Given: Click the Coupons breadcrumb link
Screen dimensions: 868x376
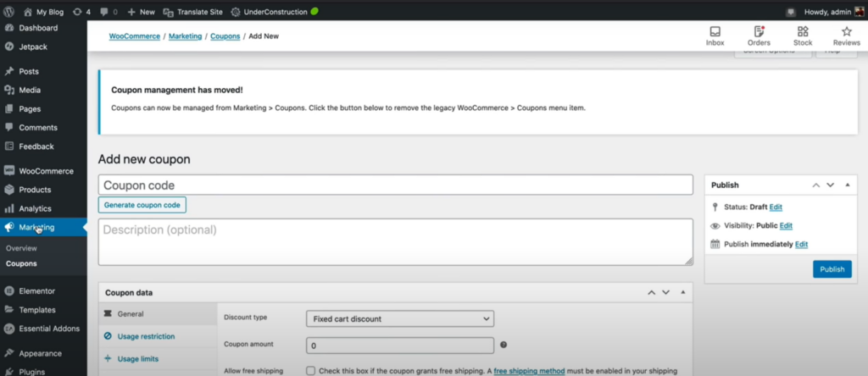Looking at the screenshot, I should click(x=225, y=36).
